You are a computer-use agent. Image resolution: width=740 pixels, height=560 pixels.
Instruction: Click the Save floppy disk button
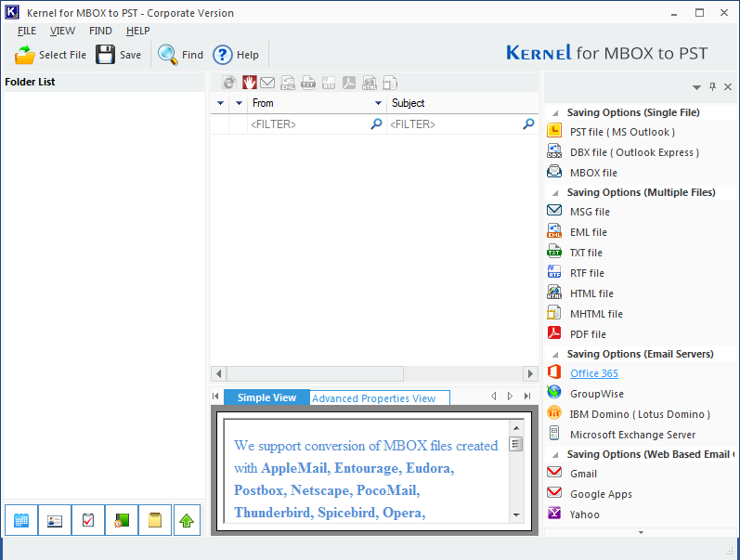click(x=119, y=55)
